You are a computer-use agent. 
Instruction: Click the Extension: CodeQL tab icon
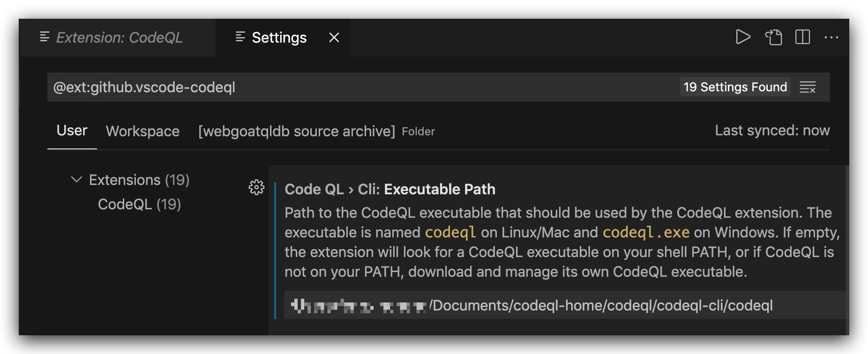(45, 37)
